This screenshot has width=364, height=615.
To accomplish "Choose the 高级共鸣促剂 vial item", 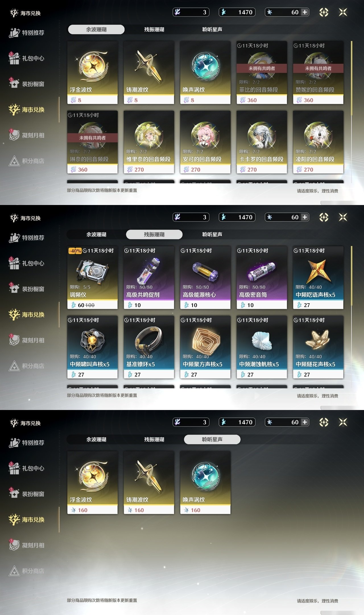I will click(149, 278).
